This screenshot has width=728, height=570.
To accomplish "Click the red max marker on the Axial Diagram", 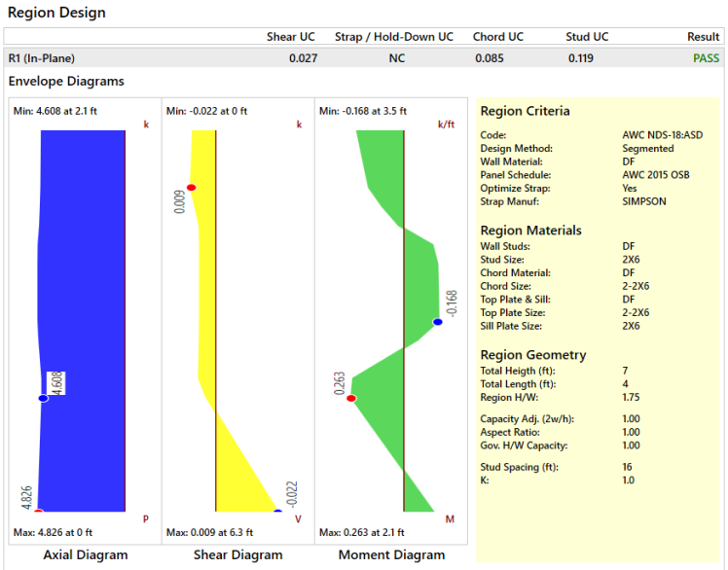I will 38,510.
